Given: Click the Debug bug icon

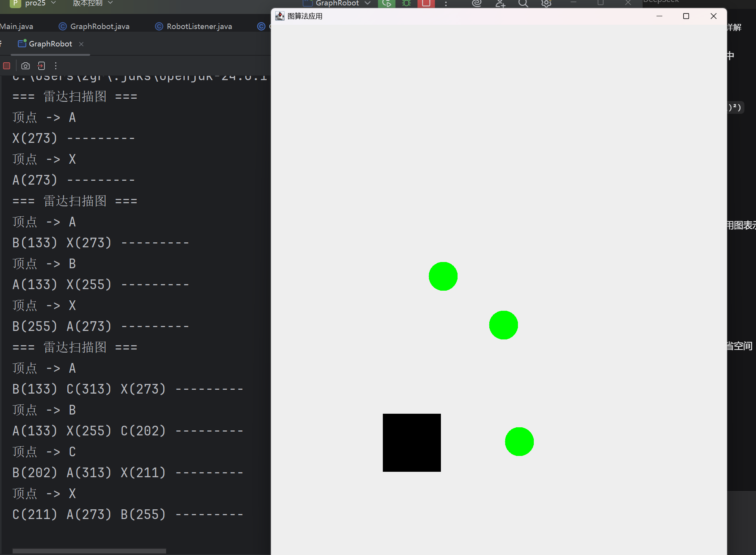Looking at the screenshot, I should pyautogui.click(x=406, y=3).
